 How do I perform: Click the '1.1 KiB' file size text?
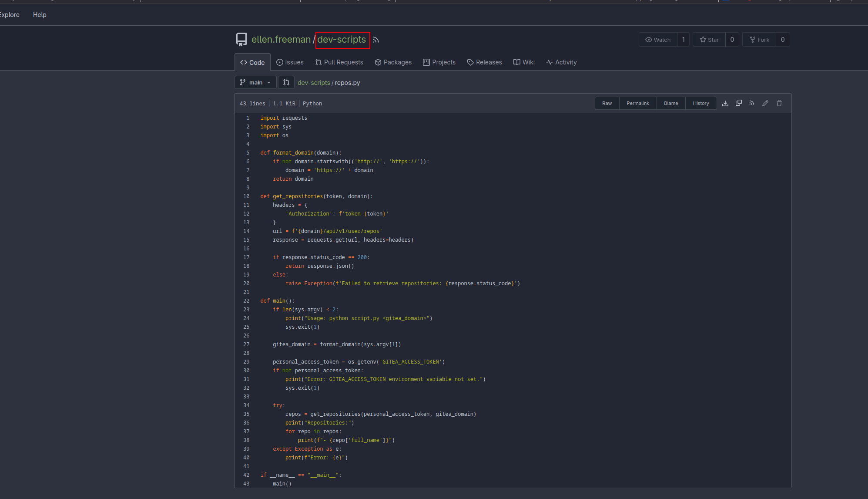(x=284, y=104)
